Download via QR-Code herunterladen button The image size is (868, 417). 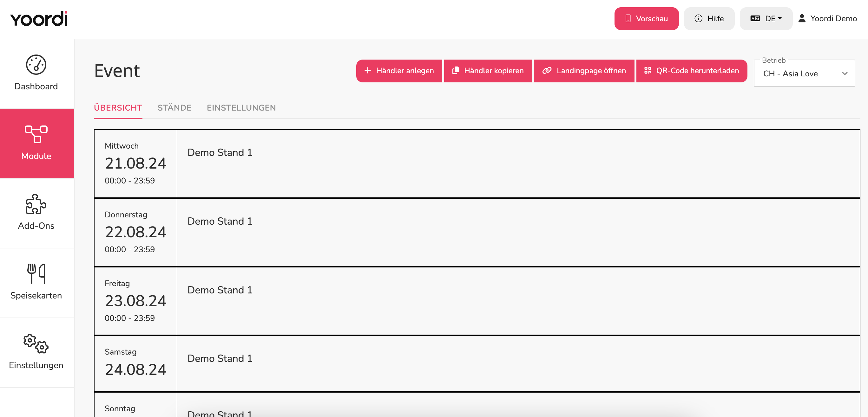click(x=691, y=71)
